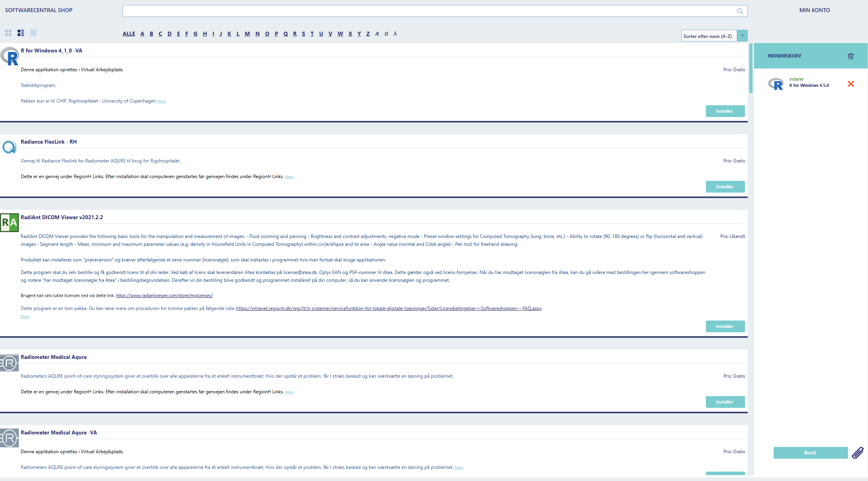Remove R for Windows 4.5.0 from cart
This screenshot has width=868, height=481.
pyautogui.click(x=851, y=84)
